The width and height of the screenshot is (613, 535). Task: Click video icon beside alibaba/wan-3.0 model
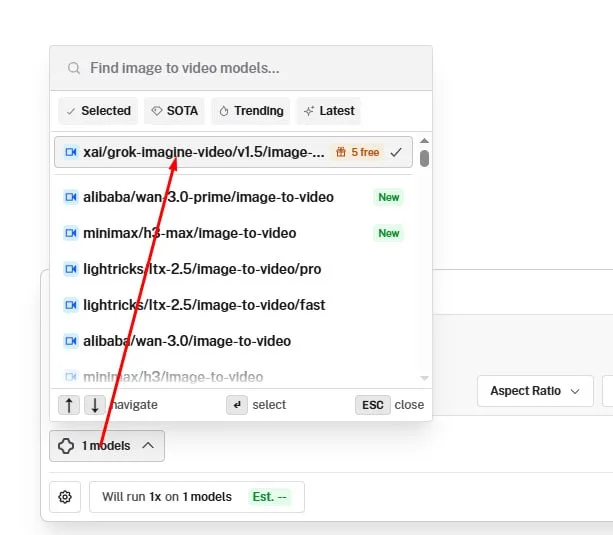[x=71, y=341]
